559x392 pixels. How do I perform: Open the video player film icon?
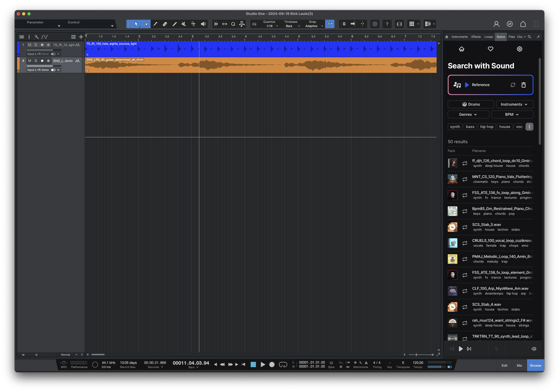[x=399, y=24]
